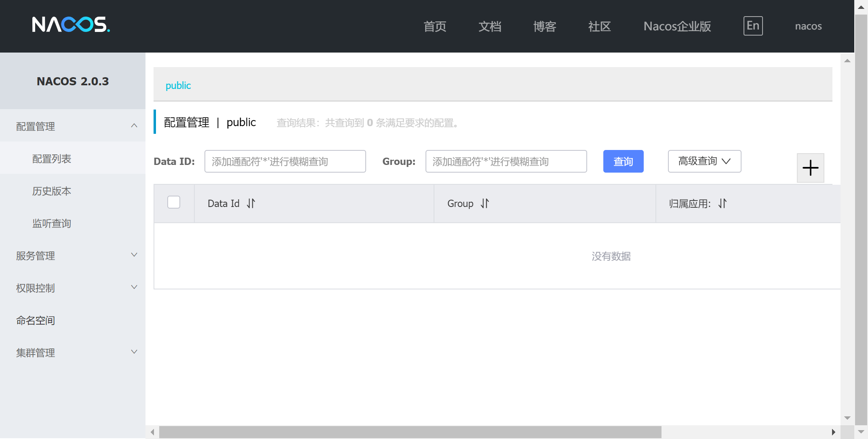Create new configuration with the plus icon
Viewport: 868px width, 439px height.
pyautogui.click(x=810, y=168)
